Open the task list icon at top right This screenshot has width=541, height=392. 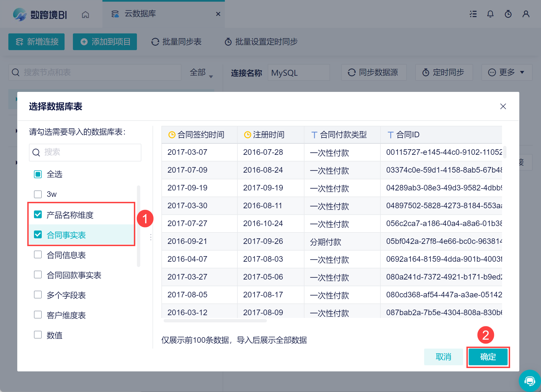pyautogui.click(x=473, y=14)
